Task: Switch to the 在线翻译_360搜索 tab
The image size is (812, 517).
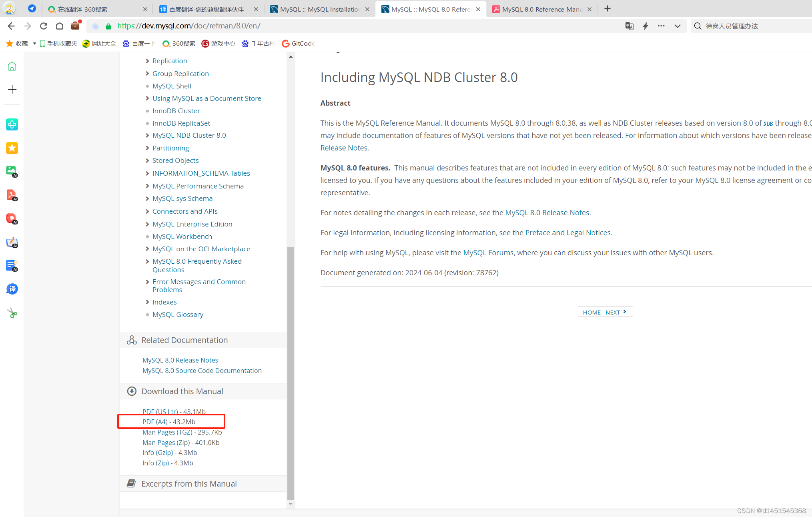Action: click(98, 9)
